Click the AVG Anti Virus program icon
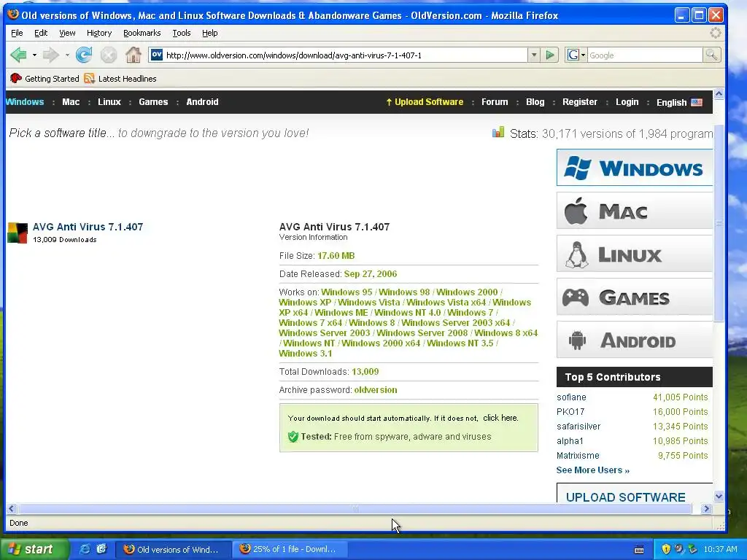Image resolution: width=747 pixels, height=560 pixels. pyautogui.click(x=18, y=233)
